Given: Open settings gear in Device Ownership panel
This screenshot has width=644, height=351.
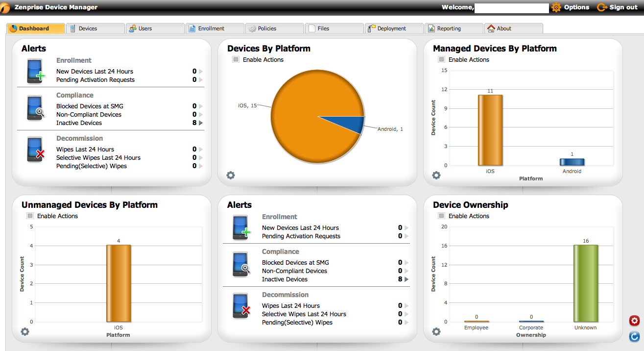Looking at the screenshot, I should pyautogui.click(x=436, y=332).
